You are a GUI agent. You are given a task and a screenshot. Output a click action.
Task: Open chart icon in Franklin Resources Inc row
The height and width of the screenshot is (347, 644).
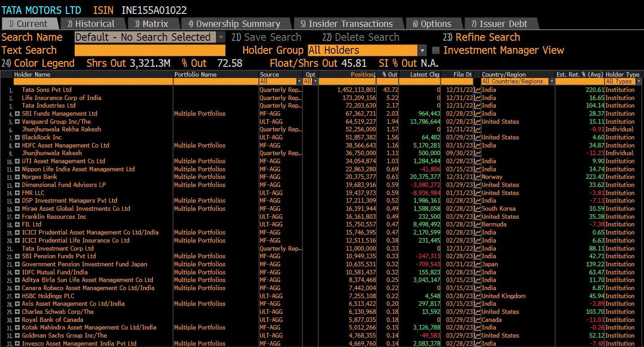478,217
